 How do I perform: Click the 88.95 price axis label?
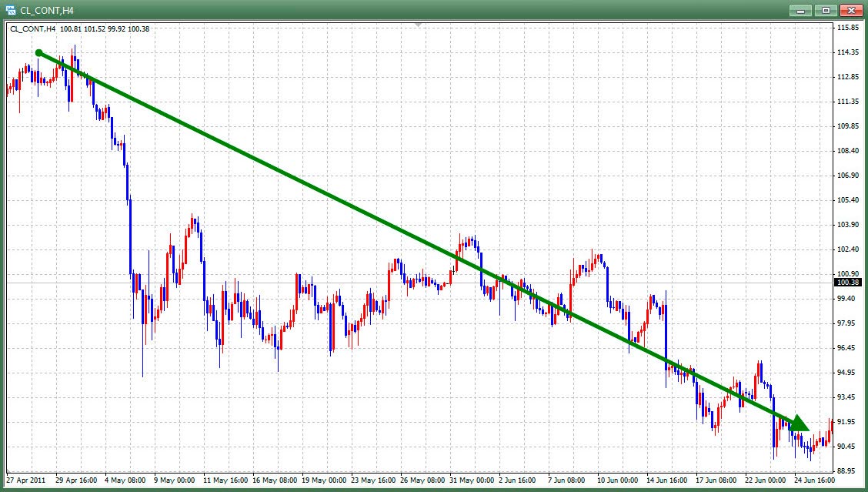[846, 470]
